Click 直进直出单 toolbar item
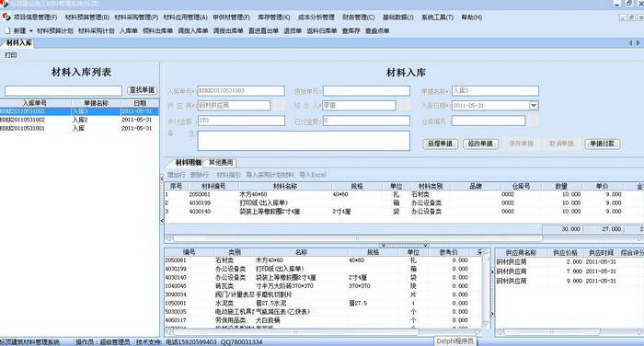Screen dimensions: 644x346 263,30
